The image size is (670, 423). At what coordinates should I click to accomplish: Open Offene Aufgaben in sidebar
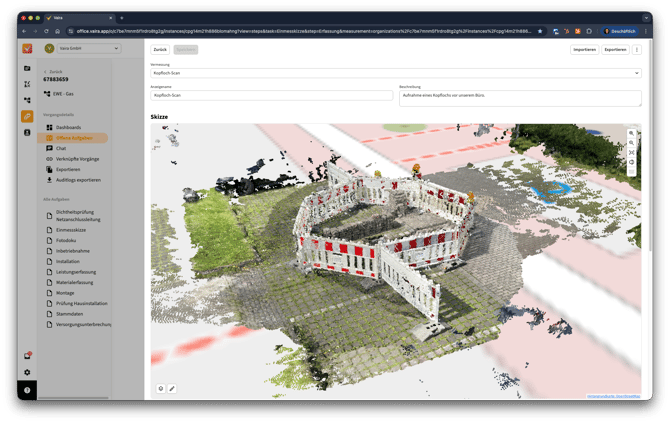[72, 138]
